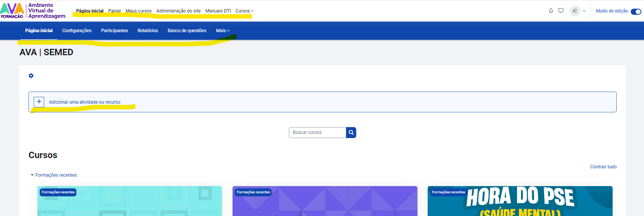Click the plus icon to add an activity
This screenshot has height=216, width=644.
[39, 102]
